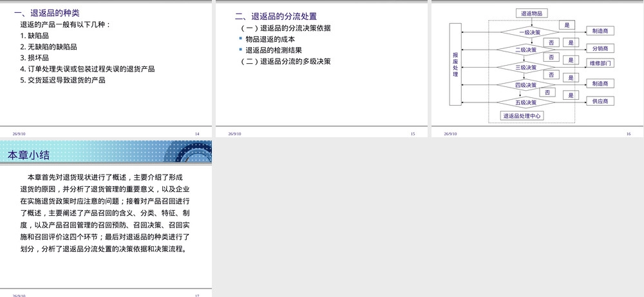Click the sentence 退返的产品一般有以下几种
644x297 pixels.
[65, 24]
